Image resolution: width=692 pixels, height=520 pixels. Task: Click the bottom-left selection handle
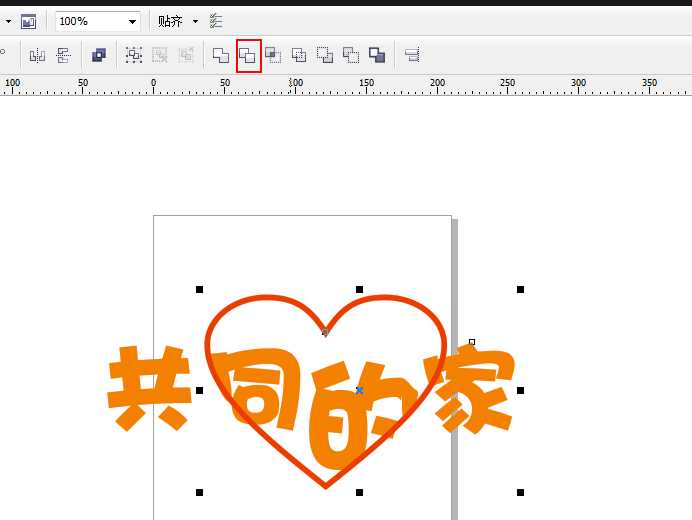click(x=199, y=492)
